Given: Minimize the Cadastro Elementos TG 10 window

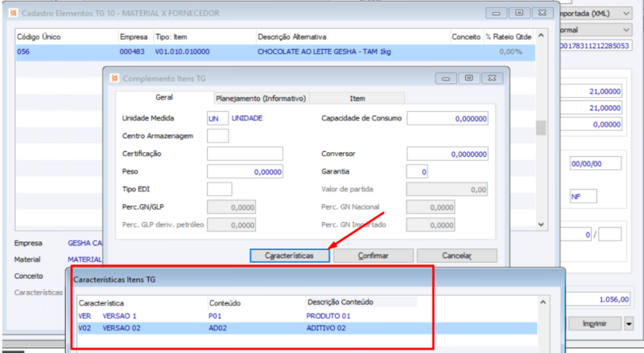Looking at the screenshot, I should [496, 13].
